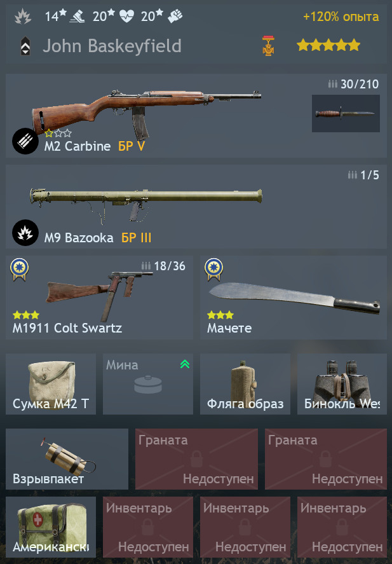Click the explosion icon beside M9 Bazooka
392x564 pixels.
click(x=25, y=233)
